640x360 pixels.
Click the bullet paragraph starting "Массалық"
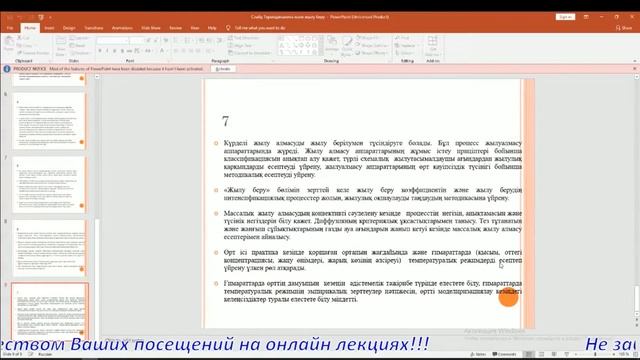[x=373, y=225]
